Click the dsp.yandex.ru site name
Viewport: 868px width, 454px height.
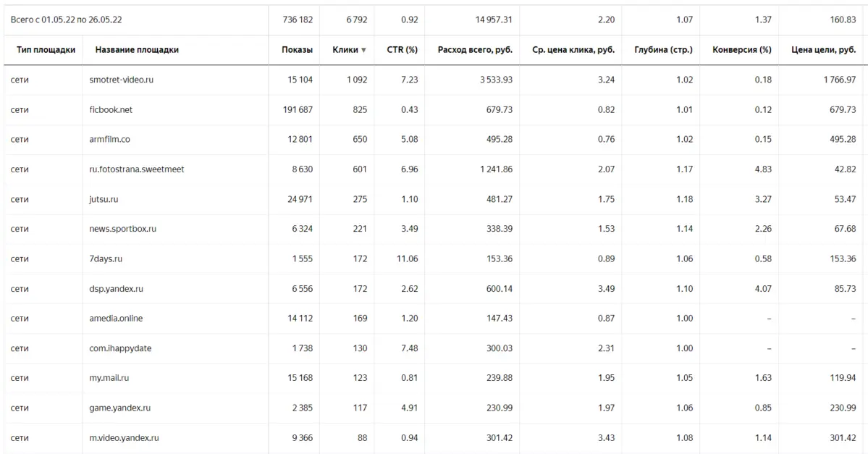[117, 288]
